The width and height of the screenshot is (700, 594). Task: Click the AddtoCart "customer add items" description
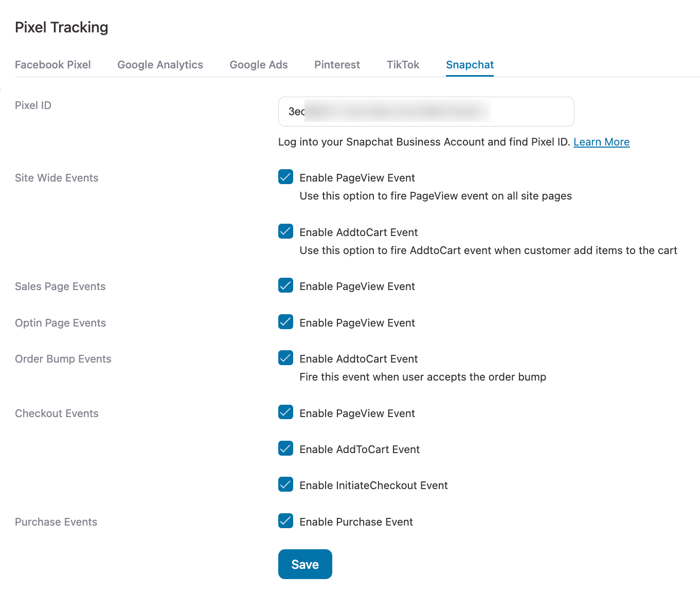[488, 250]
